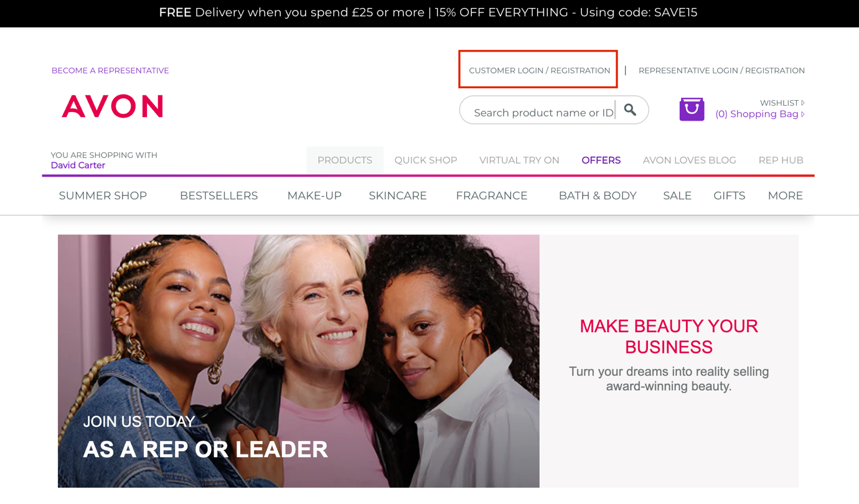Click Become a Representative link
This screenshot has width=859, height=504.
(x=110, y=70)
